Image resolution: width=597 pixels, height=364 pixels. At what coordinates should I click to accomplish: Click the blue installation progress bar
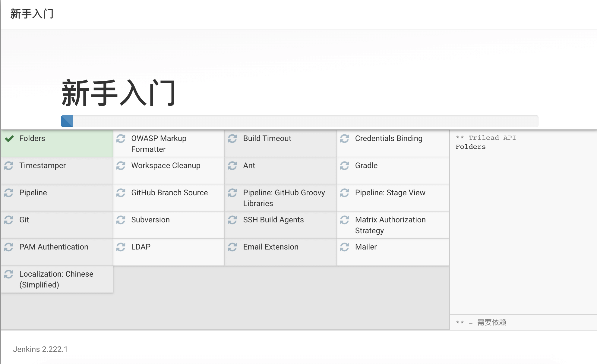click(x=67, y=121)
